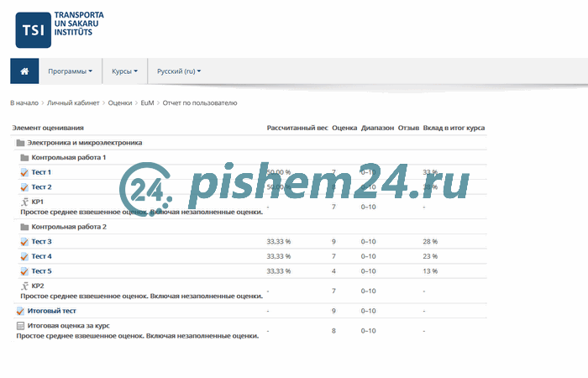The image size is (588, 378).
Task: Open the Тест 2 link
Action: coord(41,187)
